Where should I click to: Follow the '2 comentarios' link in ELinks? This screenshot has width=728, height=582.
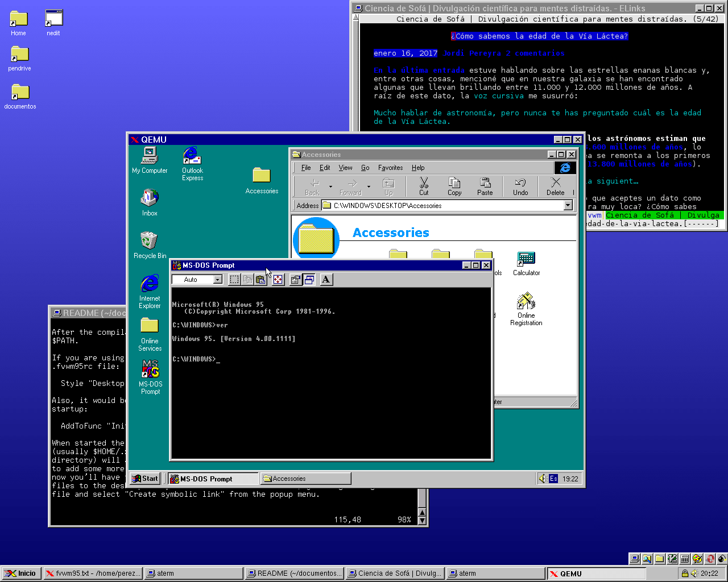[x=535, y=53]
